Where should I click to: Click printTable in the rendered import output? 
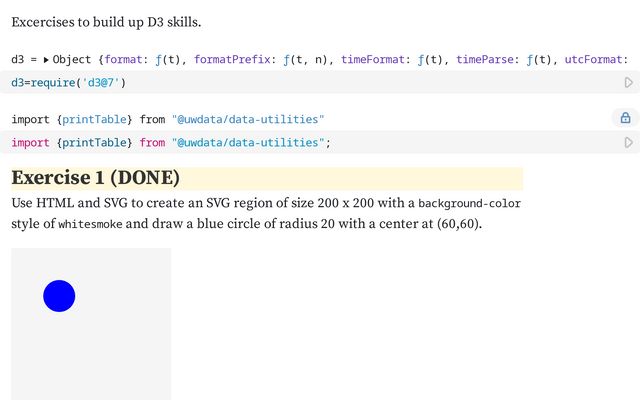[94, 119]
